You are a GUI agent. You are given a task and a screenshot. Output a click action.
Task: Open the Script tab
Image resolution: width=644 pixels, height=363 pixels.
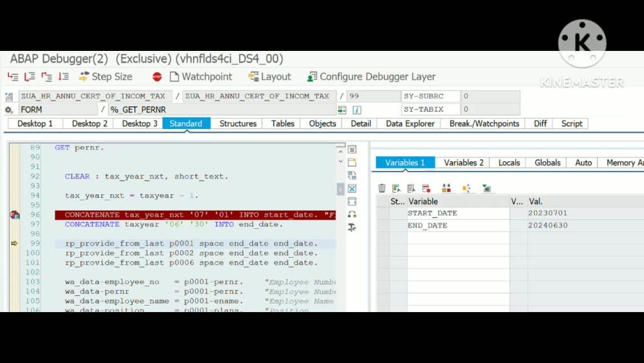[x=572, y=123]
